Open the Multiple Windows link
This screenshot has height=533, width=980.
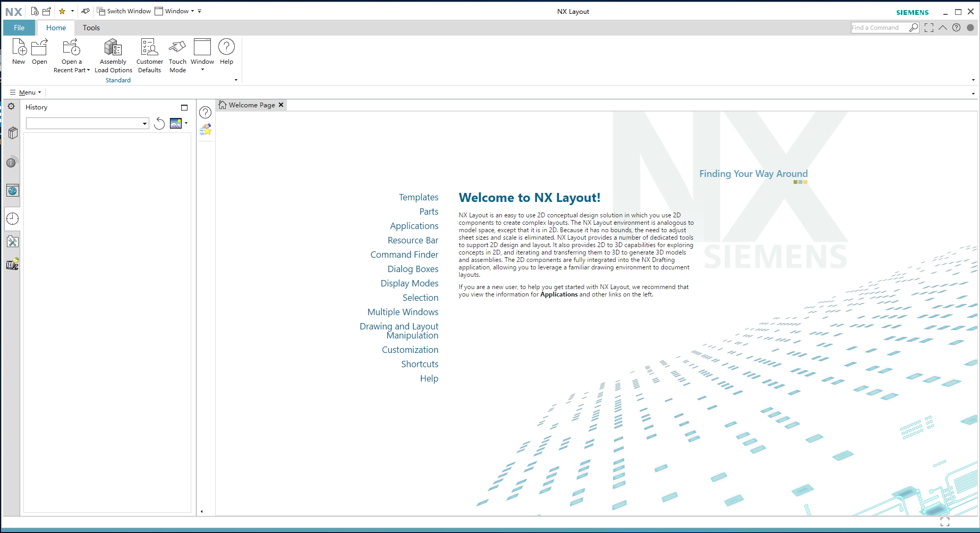403,312
